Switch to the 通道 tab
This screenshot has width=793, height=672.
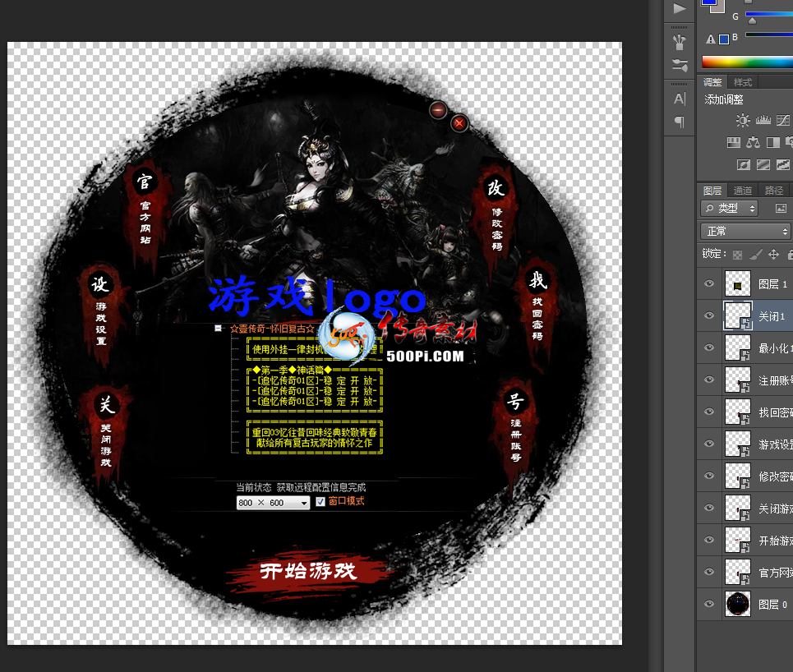coord(742,190)
